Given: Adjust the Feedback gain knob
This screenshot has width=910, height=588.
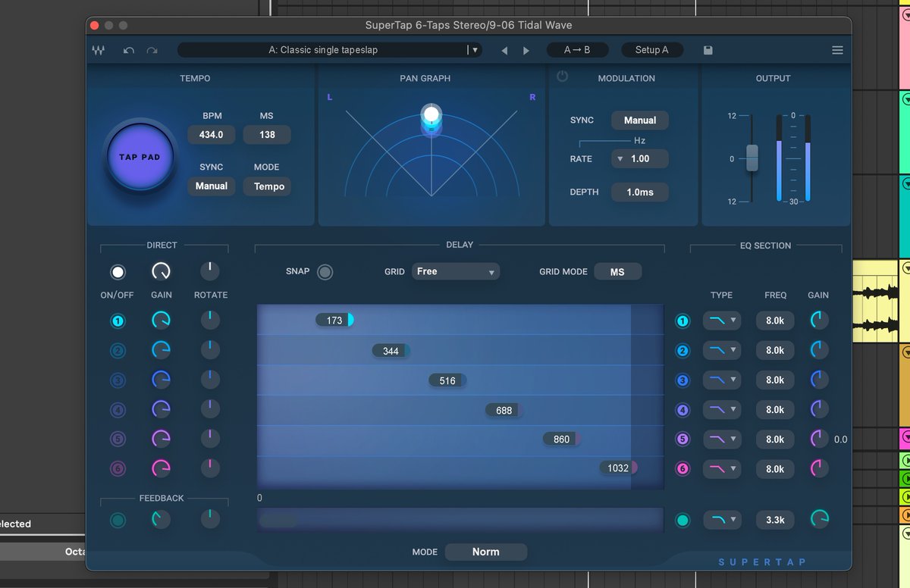Looking at the screenshot, I should pos(162,519).
